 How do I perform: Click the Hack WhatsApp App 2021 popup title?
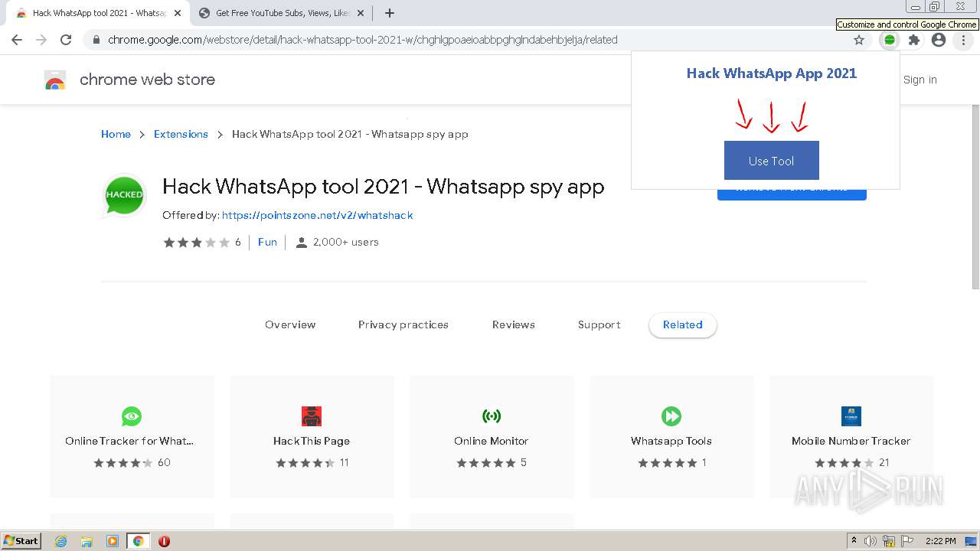coord(772,73)
